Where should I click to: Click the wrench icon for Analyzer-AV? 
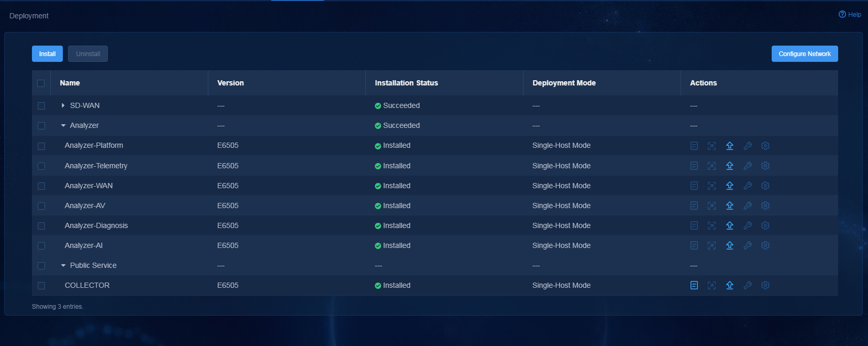tap(748, 206)
